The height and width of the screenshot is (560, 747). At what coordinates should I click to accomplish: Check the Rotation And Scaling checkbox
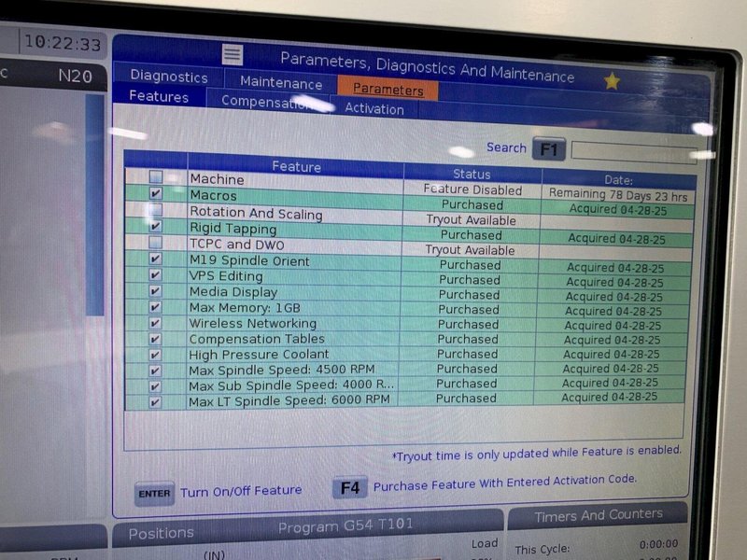[x=156, y=211]
